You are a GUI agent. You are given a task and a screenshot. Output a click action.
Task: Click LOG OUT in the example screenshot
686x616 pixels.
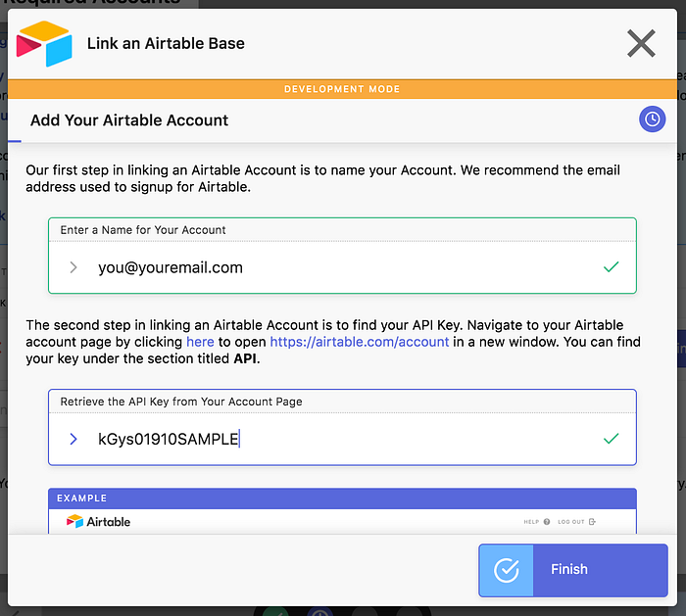tap(576, 522)
